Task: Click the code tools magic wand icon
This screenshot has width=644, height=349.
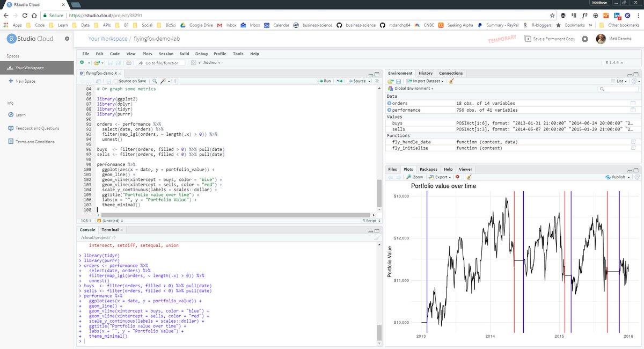Action: (x=164, y=81)
